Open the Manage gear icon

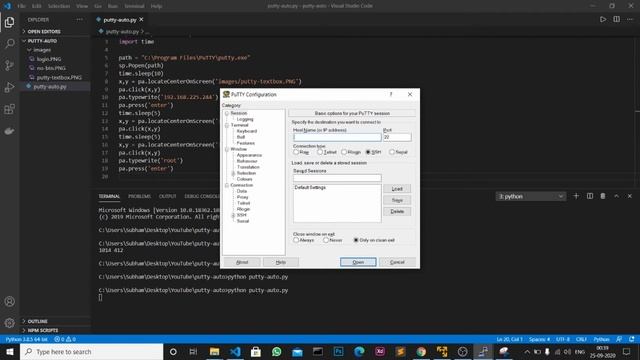[x=9, y=323]
